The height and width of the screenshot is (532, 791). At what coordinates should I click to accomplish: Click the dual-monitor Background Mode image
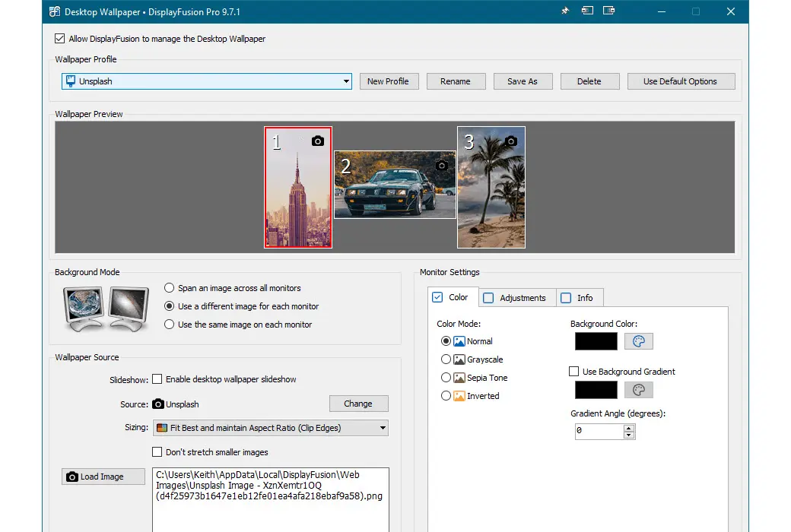pyautogui.click(x=106, y=309)
